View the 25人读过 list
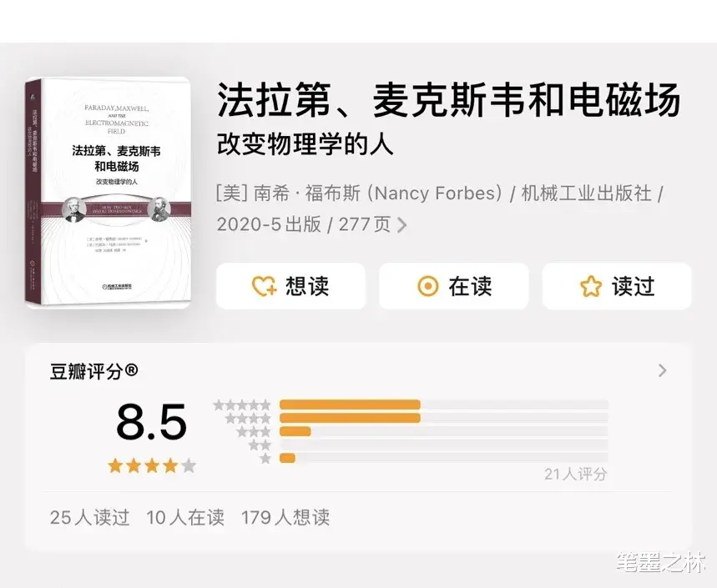This screenshot has width=717, height=588. 89,518
